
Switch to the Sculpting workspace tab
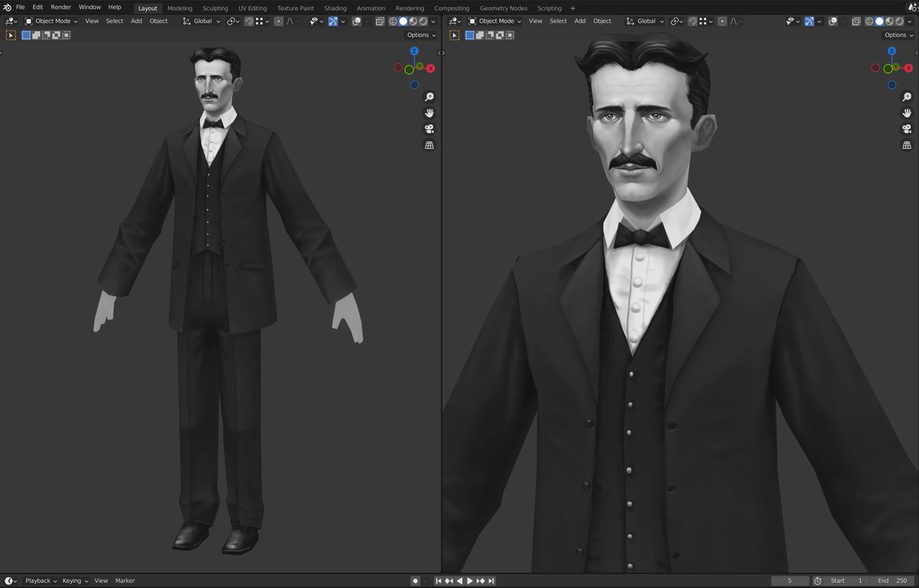(215, 8)
